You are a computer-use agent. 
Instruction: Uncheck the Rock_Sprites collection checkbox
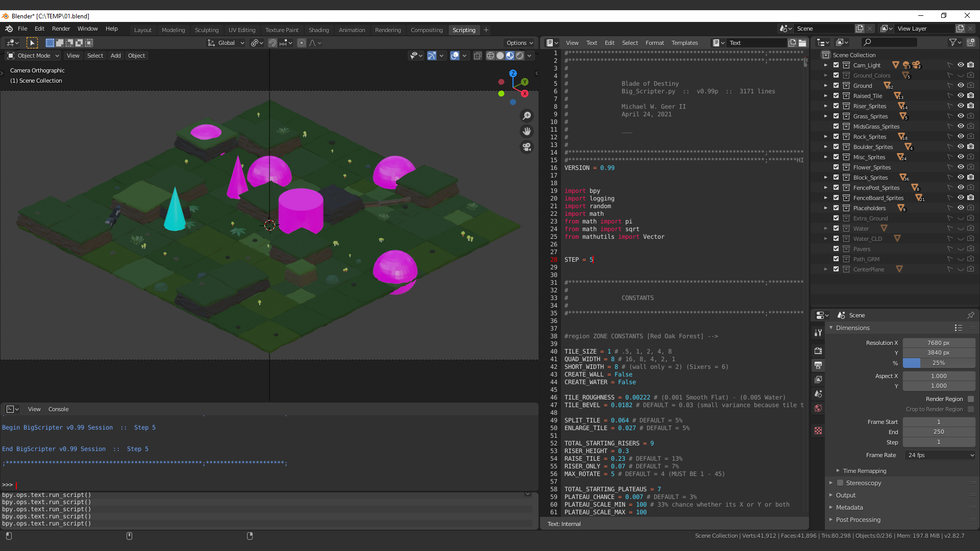836,136
